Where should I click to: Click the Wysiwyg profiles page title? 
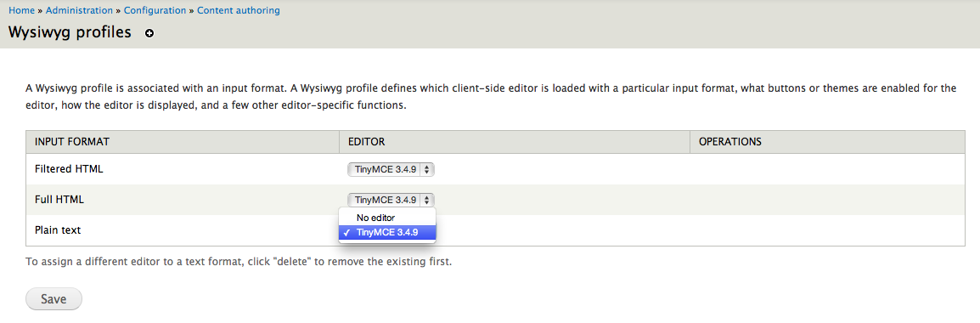(x=70, y=32)
